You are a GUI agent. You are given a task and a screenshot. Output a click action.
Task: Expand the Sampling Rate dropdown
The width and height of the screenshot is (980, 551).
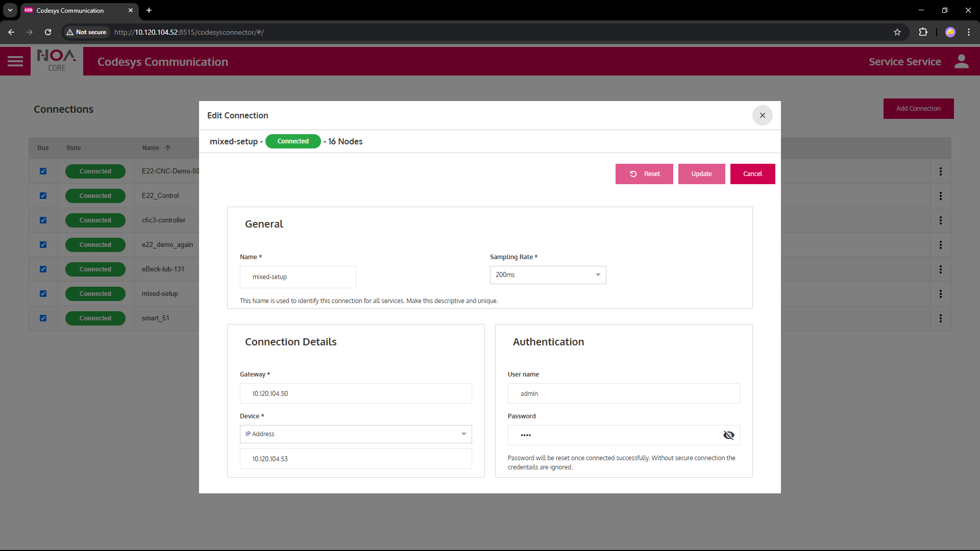pyautogui.click(x=548, y=275)
